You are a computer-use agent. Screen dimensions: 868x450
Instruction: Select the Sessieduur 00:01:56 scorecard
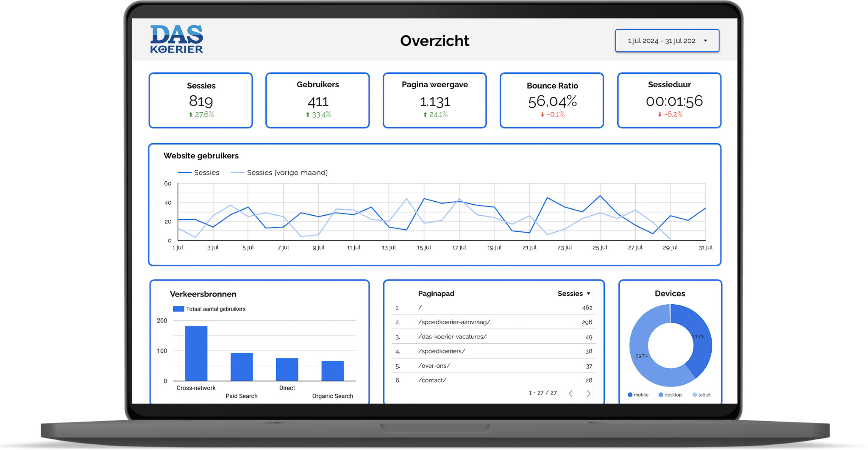pos(669,100)
